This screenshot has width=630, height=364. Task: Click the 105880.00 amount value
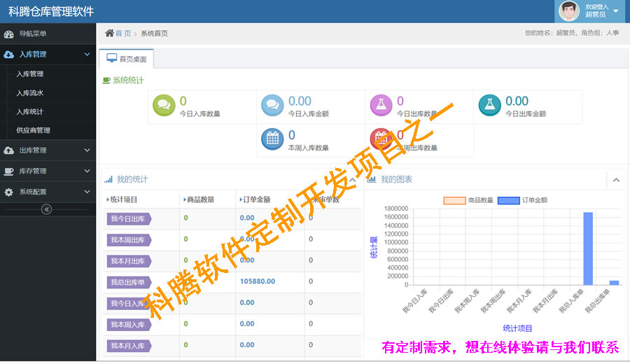[258, 281]
